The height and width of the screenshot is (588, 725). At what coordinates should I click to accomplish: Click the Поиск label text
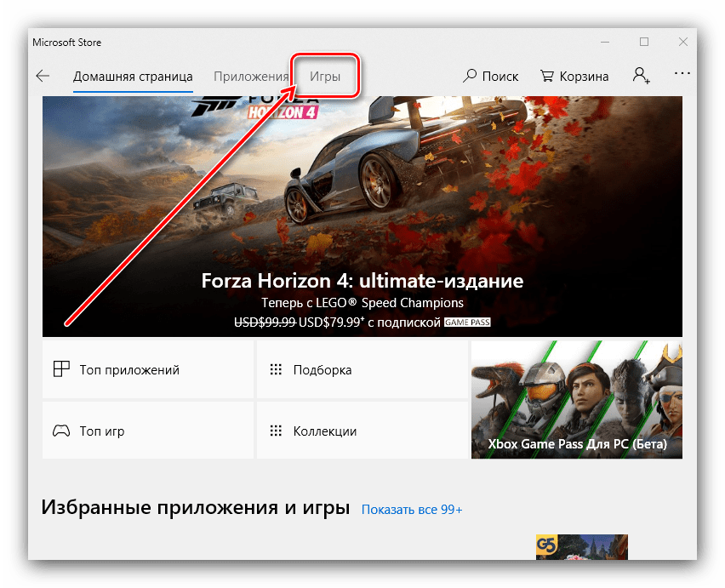[500, 76]
